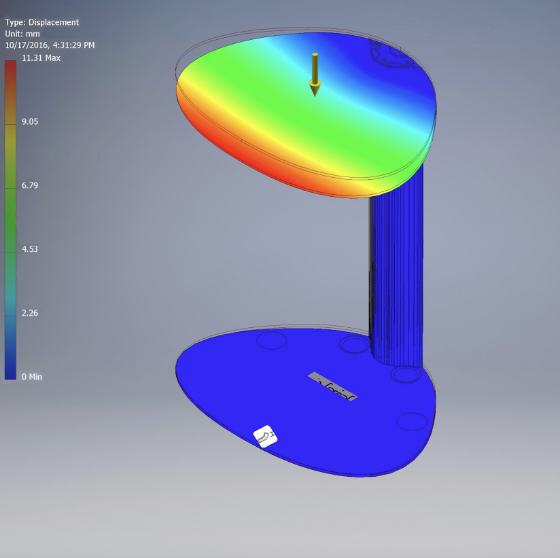Click the white constraint glyph on base
Image resolution: width=560 pixels, height=558 pixels.
click(265, 436)
